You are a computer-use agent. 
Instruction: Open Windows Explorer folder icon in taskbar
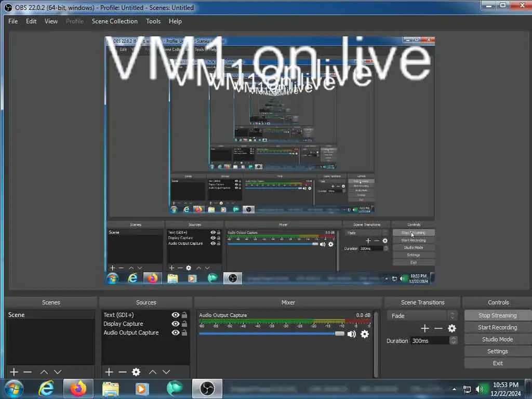pos(111,389)
